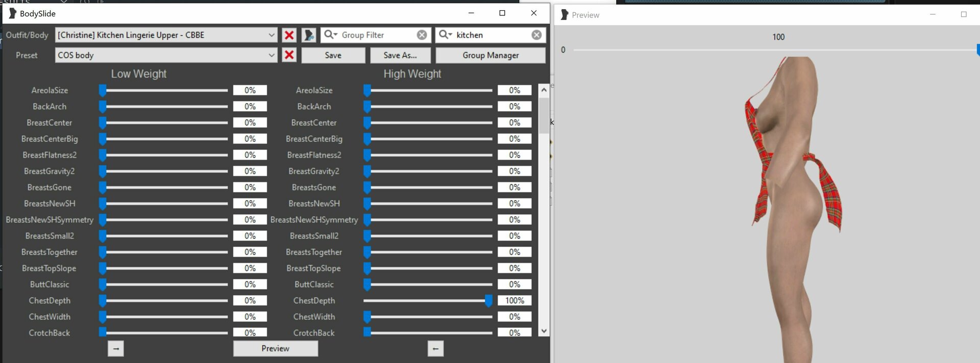Minimize the Preview window
Image resolution: width=980 pixels, height=363 pixels.
(933, 14)
